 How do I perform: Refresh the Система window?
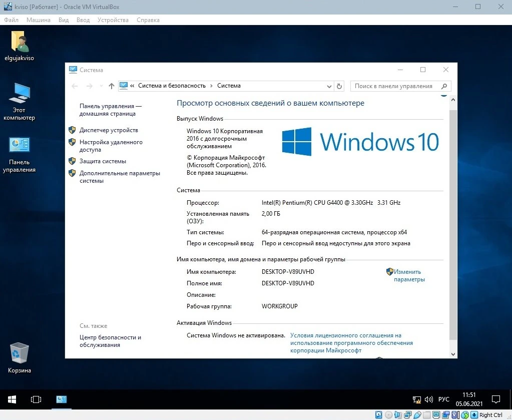[339, 86]
